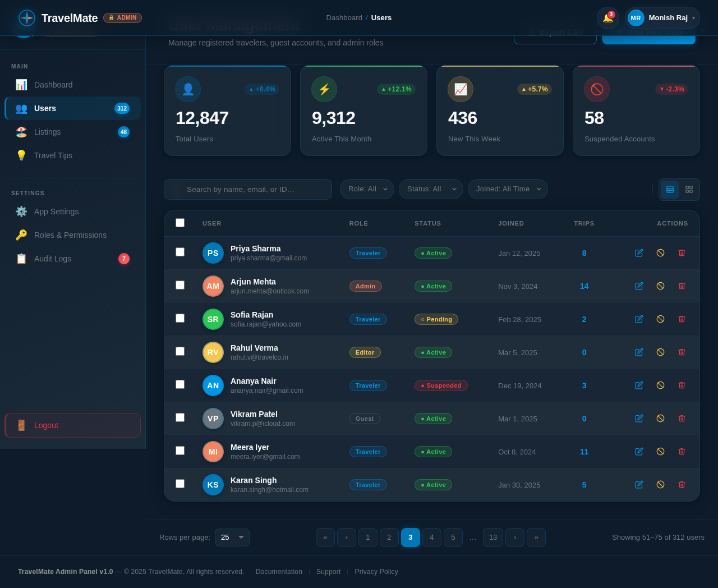Tick the checkbox next to Sofia Rajan
Viewport: 718px width, 588px height.
click(x=180, y=318)
